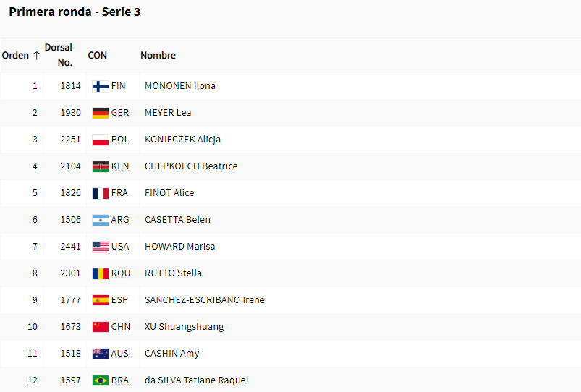Open athlete FINOT Alice
Viewport: 581px width, 392px height.
tap(169, 192)
